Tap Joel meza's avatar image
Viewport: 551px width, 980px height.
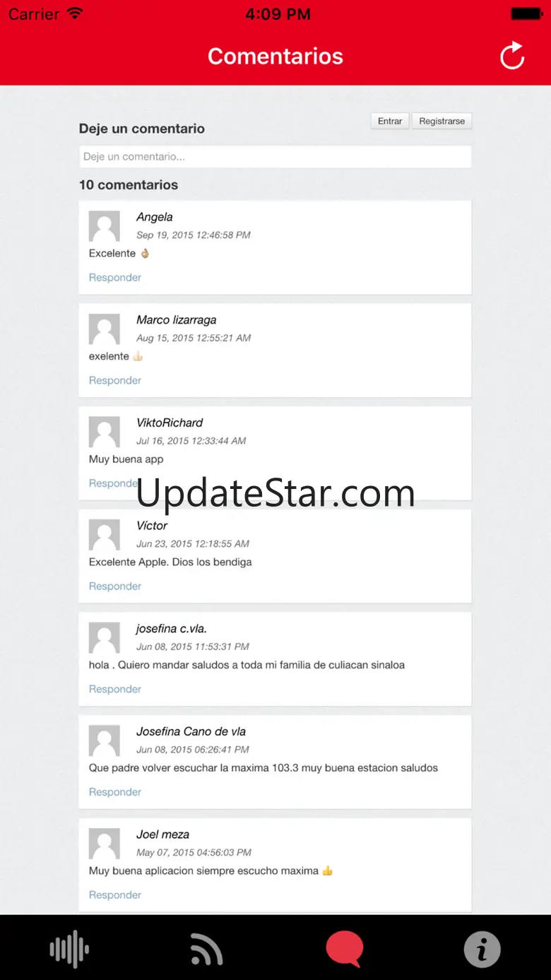coord(104,844)
